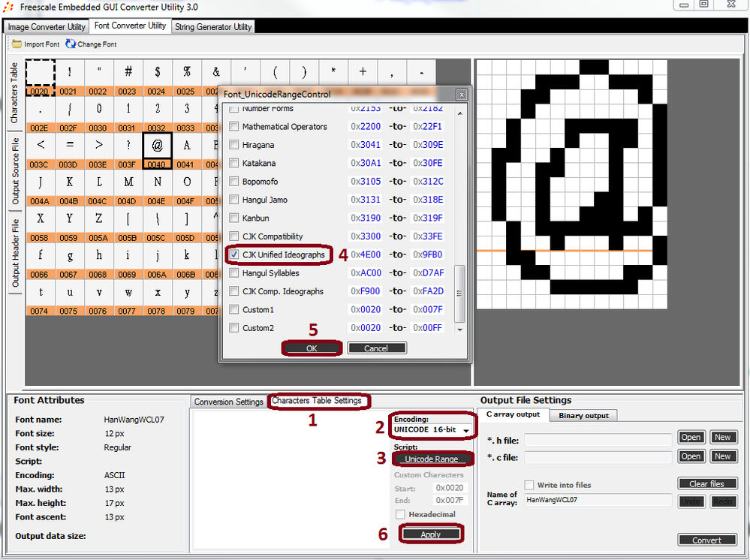Click the .c file path field
Image resolution: width=750 pixels, height=560 pixels.
tap(598, 458)
